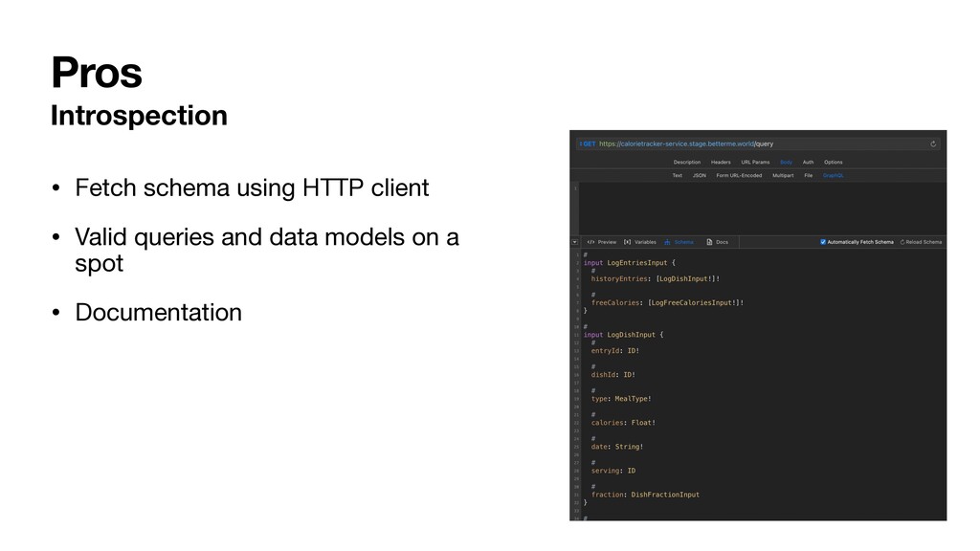Collapse the schema panel chevron on the left
Viewport: 980px width, 551px height.
574,241
